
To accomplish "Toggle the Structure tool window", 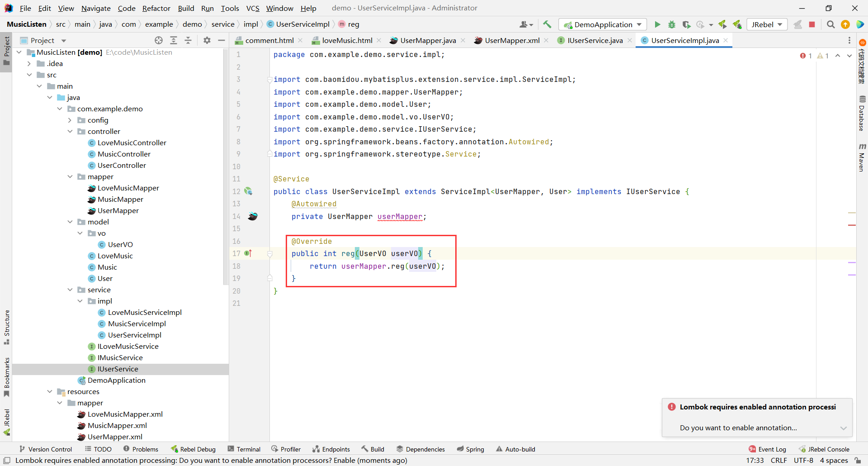I will point(7,327).
